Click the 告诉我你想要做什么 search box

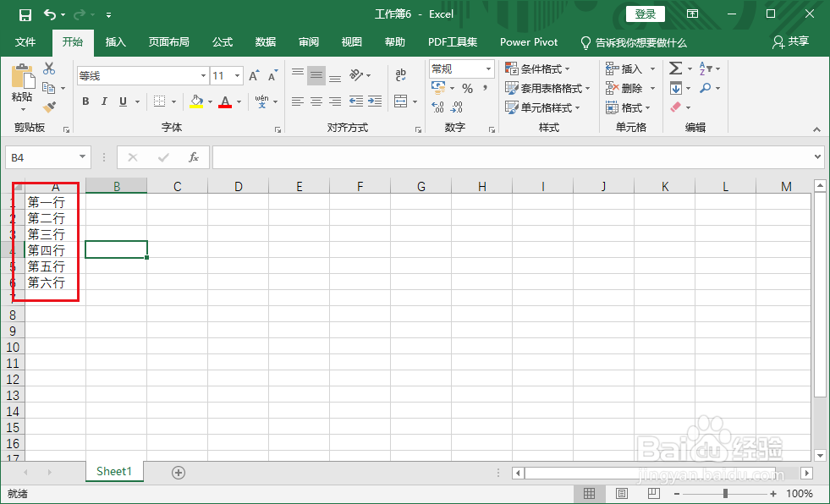tap(634, 42)
